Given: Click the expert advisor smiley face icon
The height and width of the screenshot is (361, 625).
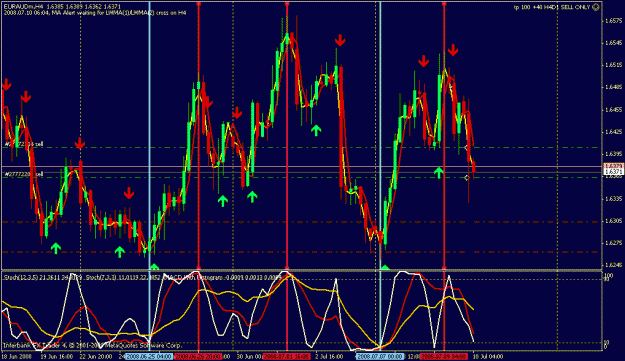Looking at the screenshot, I should click(x=596, y=7).
